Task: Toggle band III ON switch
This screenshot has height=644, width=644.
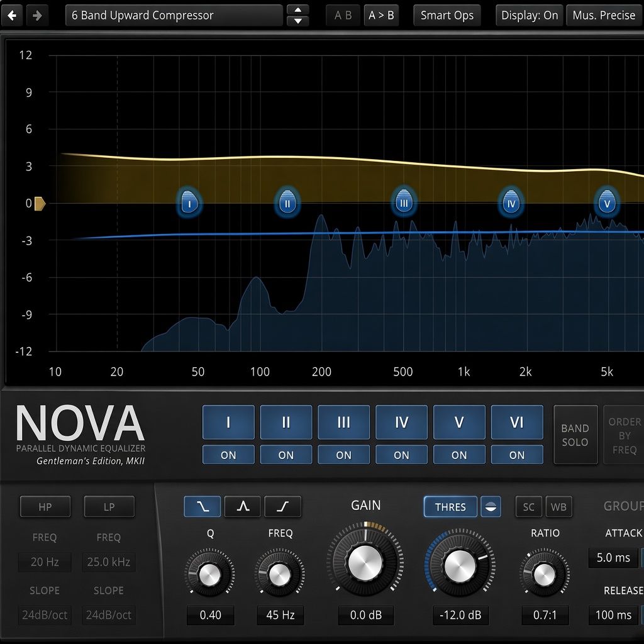Action: (x=344, y=455)
